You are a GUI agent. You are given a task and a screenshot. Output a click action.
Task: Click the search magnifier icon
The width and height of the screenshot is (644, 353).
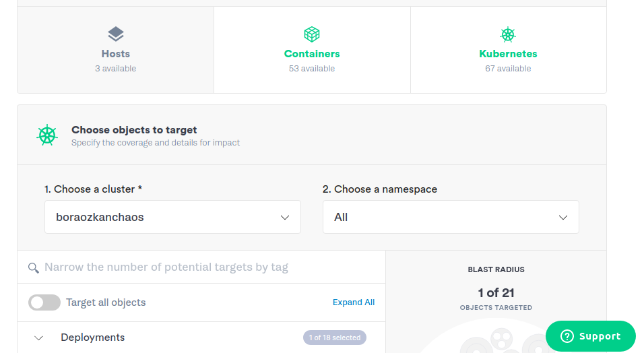pos(34,268)
